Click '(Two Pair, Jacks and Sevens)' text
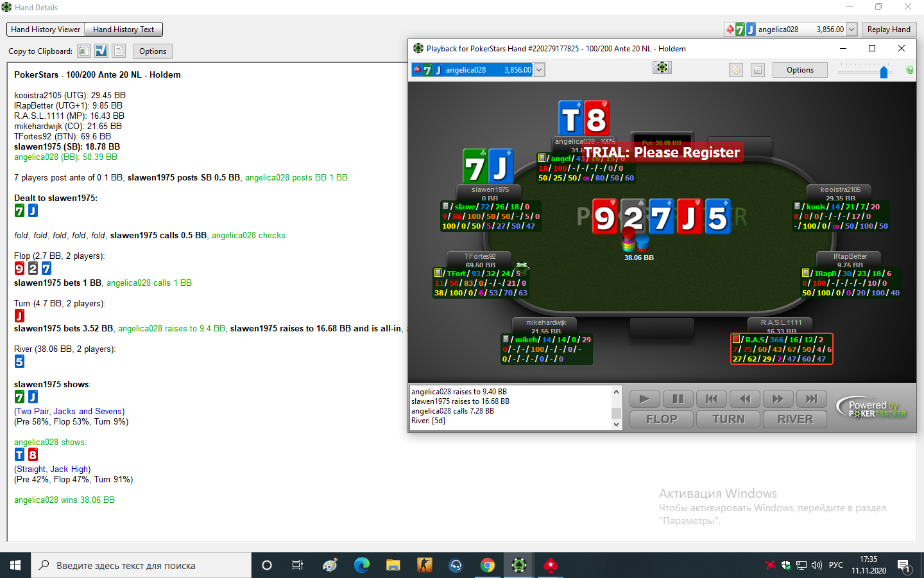This screenshot has height=578, width=924. tap(69, 411)
